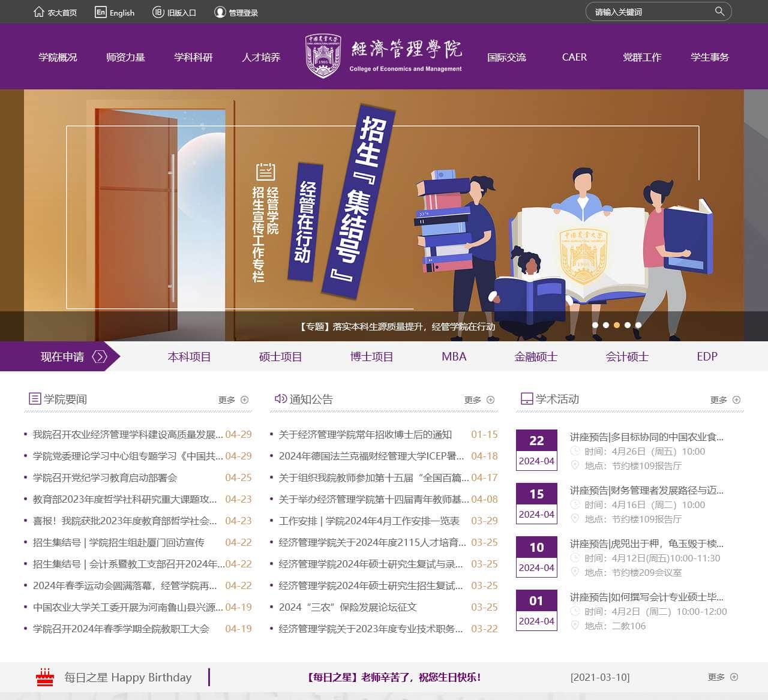
Task: Click 更多 in 通知公告 section
Action: (x=473, y=400)
